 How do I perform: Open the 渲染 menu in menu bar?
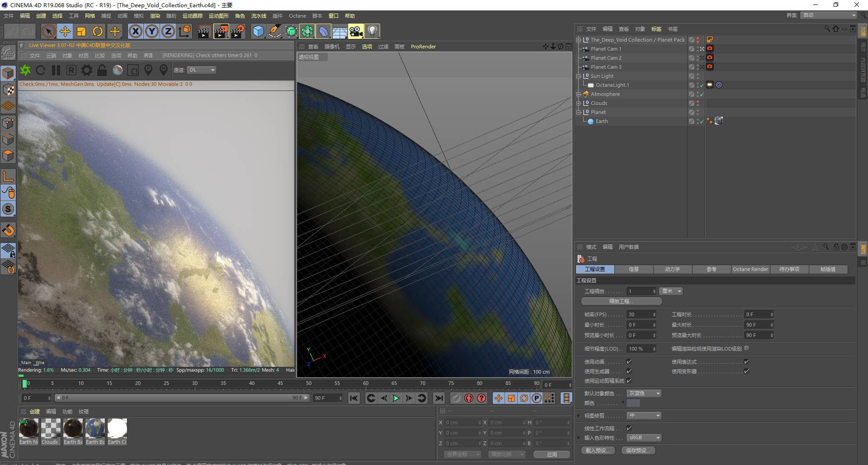coord(155,16)
